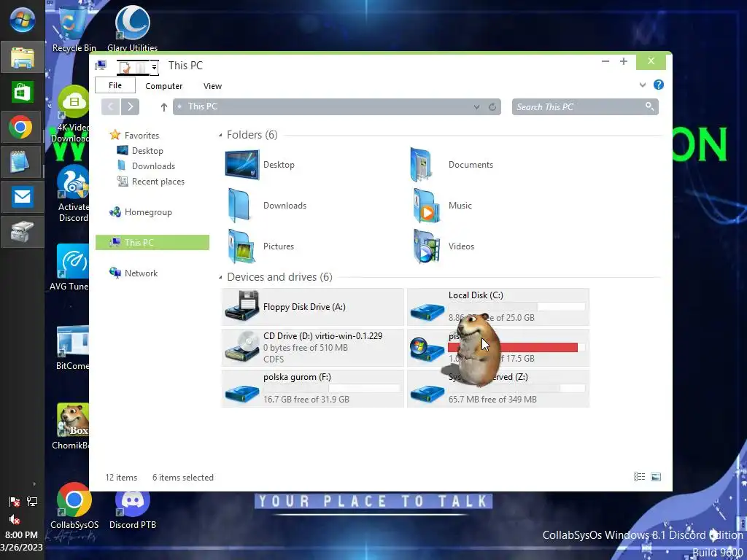Open the Music folder
The width and height of the screenshot is (747, 560).
(441, 206)
